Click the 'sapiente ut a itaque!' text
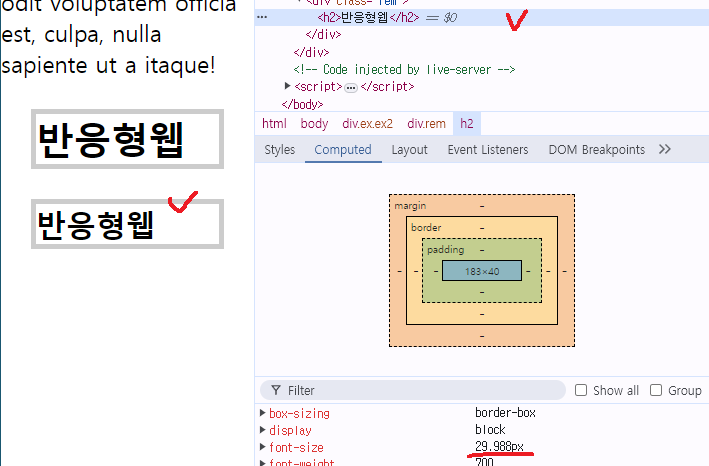This screenshot has height=466, width=709. click(x=108, y=66)
